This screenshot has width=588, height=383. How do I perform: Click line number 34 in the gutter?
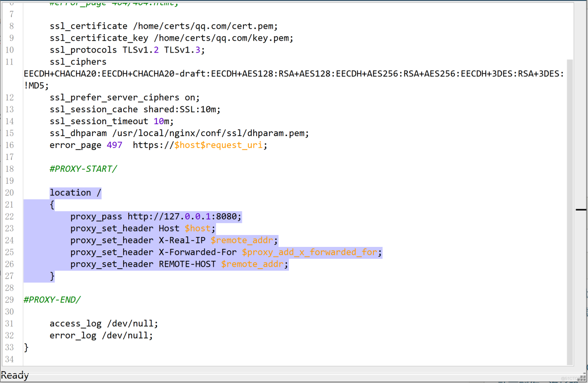(x=9, y=359)
